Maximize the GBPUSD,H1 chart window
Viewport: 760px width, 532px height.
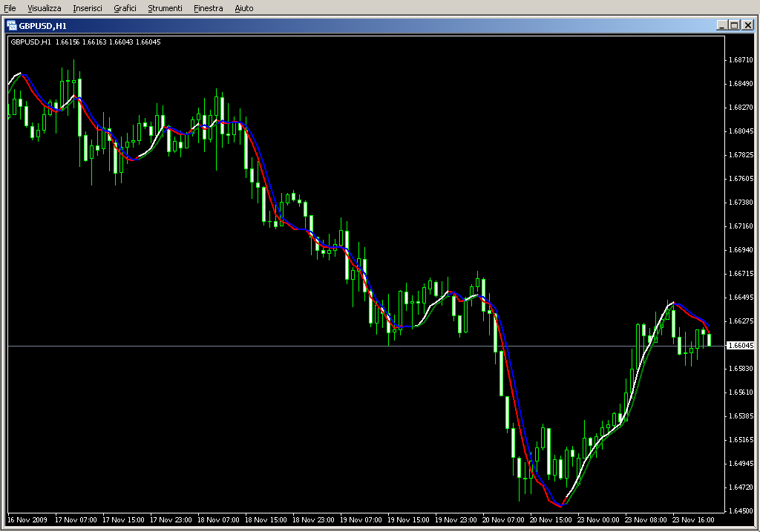tap(734, 25)
